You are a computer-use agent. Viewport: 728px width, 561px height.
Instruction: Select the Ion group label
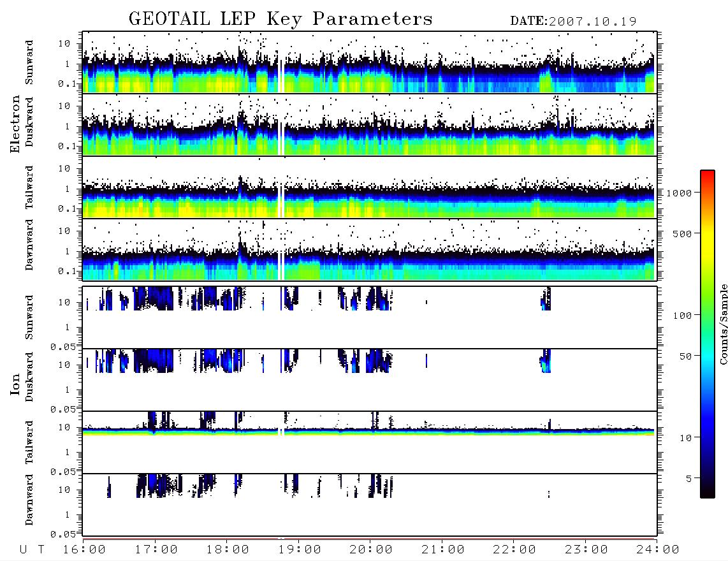(15, 384)
